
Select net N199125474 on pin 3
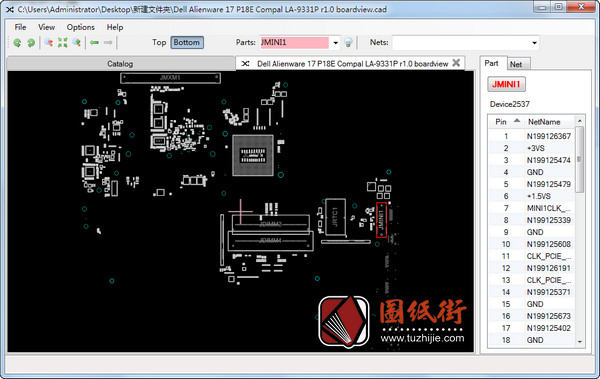click(548, 160)
